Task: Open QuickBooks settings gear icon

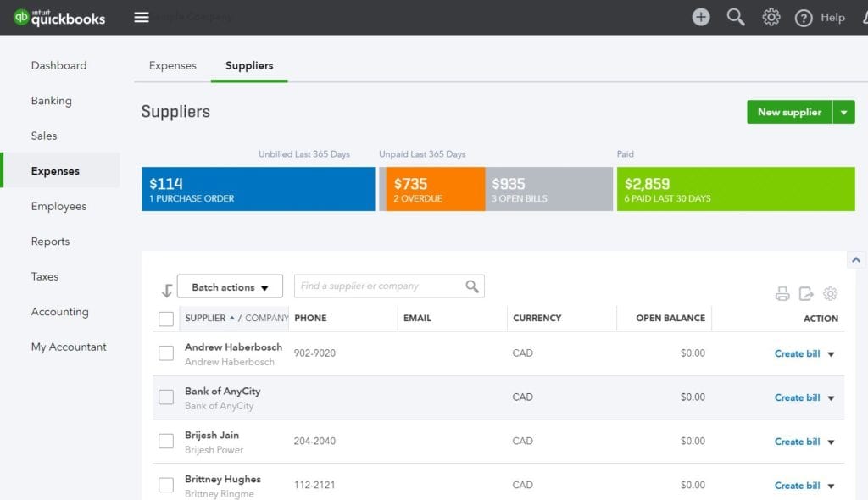Action: click(771, 17)
